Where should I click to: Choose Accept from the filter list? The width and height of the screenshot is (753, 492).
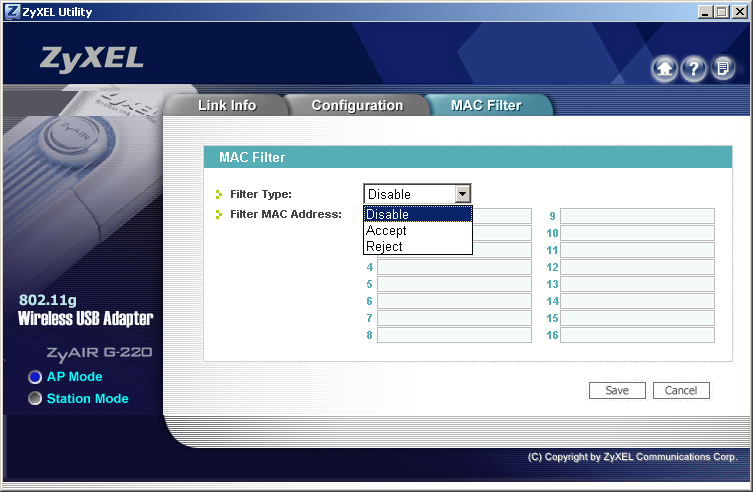tap(418, 230)
